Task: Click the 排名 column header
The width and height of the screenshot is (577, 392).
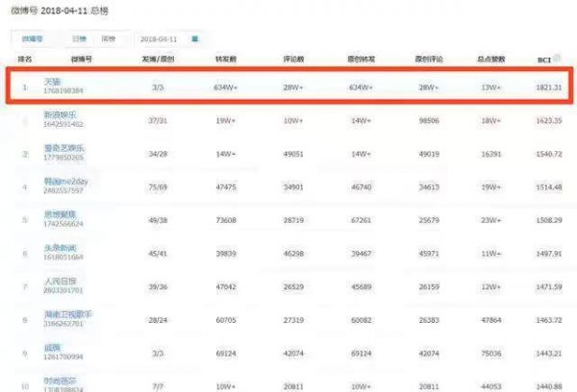Action: 26,60
